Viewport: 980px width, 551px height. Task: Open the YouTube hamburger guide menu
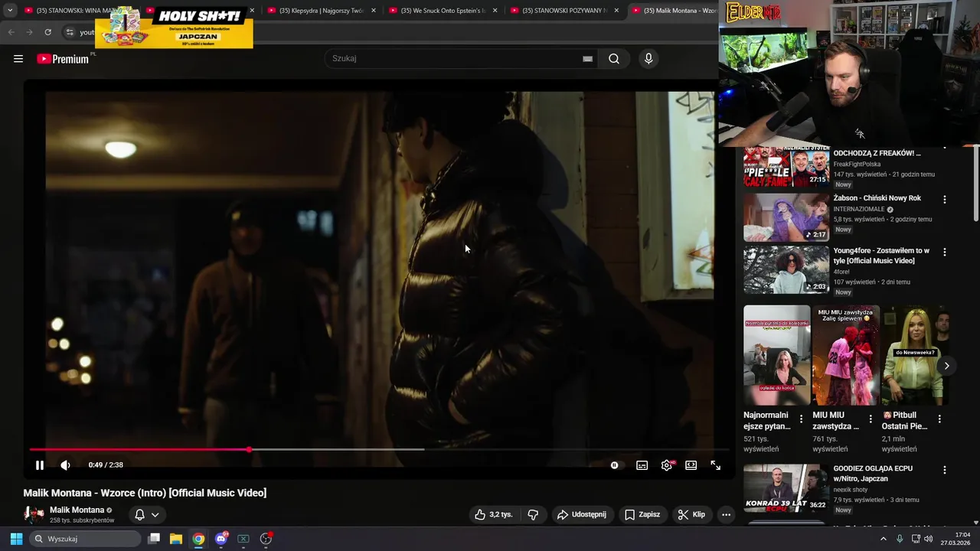pyautogui.click(x=18, y=59)
